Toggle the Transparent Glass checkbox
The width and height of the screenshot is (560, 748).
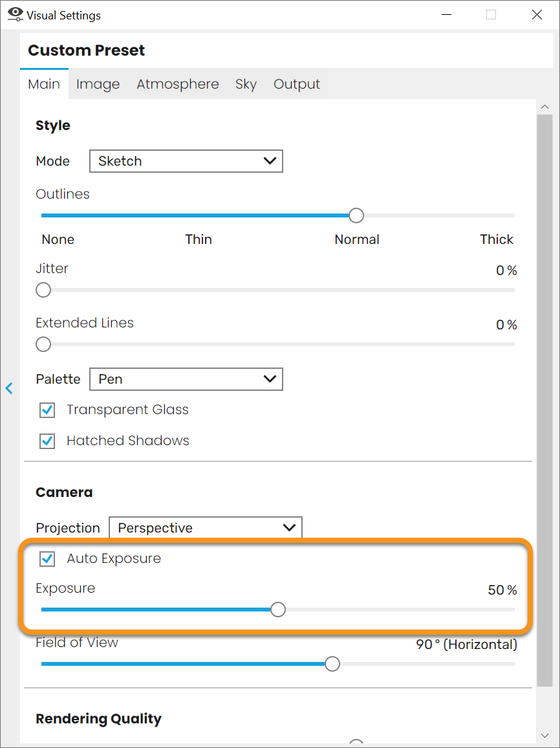(x=47, y=410)
